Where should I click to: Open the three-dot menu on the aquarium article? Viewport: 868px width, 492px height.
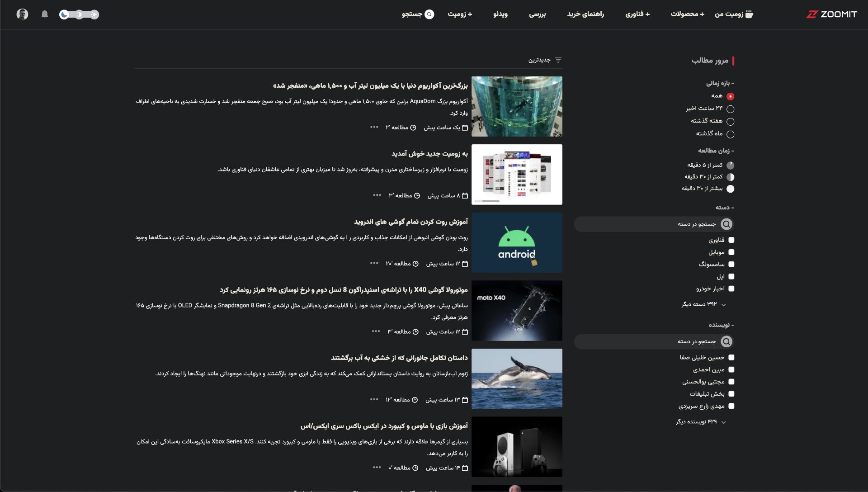point(373,128)
